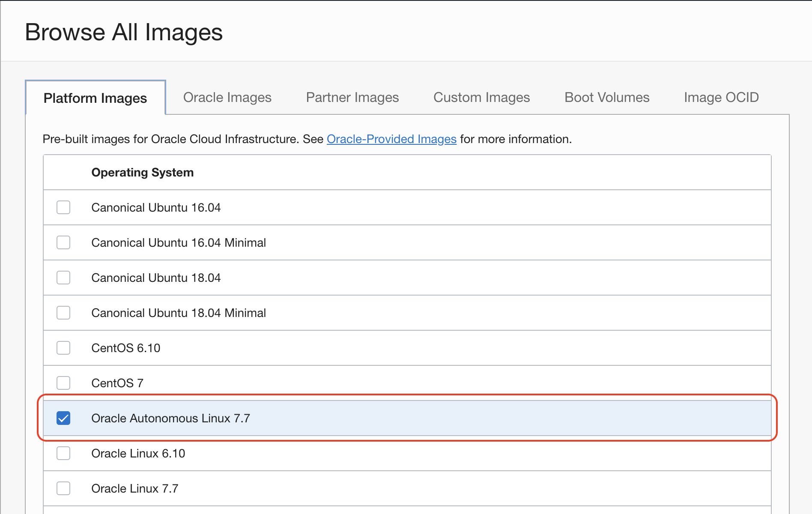
Task: Select the Oracle Linux 7.7 checkbox
Action: (x=63, y=488)
